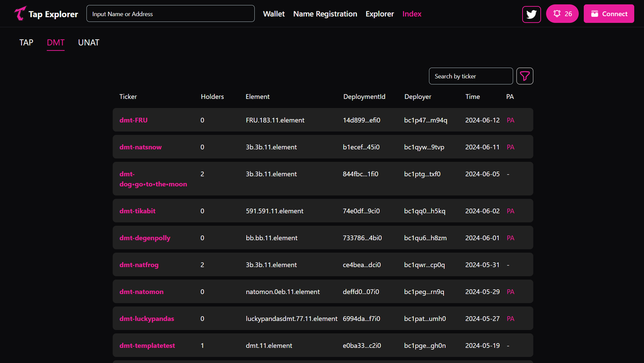The width and height of the screenshot is (644, 363).
Task: Click the Connect wallet button
Action: (609, 14)
